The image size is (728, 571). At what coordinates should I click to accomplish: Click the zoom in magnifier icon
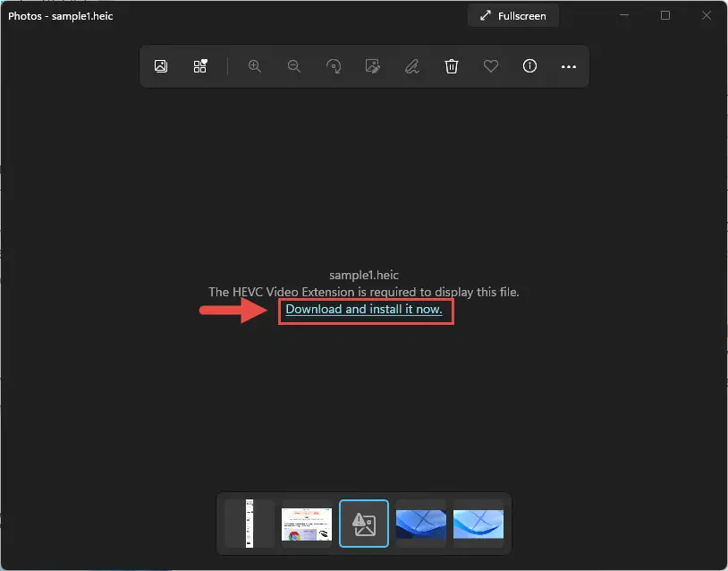[254, 66]
